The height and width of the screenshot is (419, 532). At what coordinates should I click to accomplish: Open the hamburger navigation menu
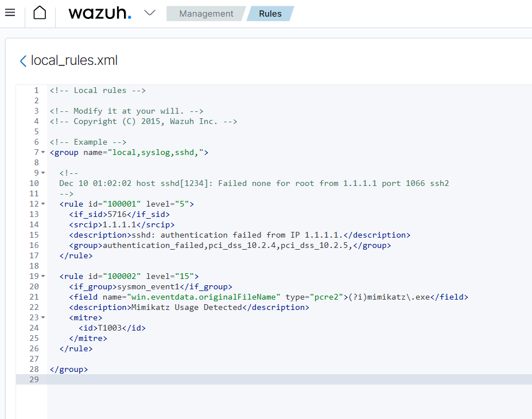10,13
